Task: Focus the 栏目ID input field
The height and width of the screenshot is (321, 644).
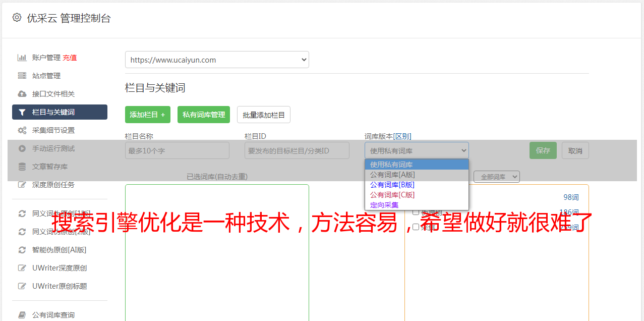Action: coord(297,150)
